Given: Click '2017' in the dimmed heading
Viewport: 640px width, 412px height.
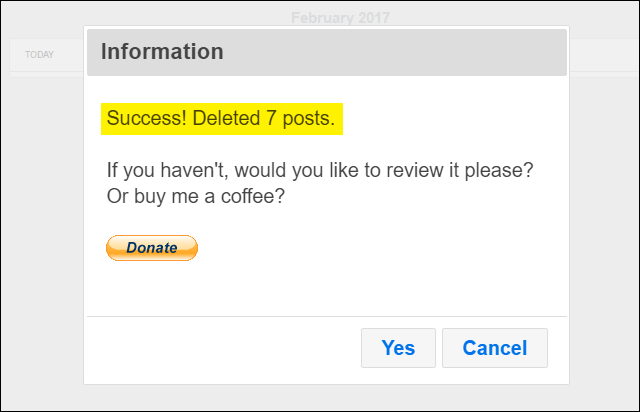Looking at the screenshot, I should pos(373,18).
